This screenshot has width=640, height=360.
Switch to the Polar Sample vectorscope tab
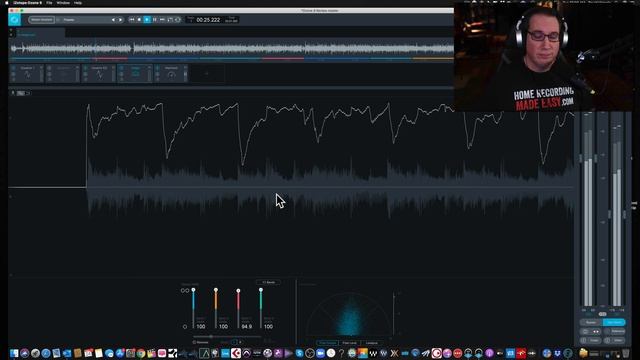click(x=327, y=343)
